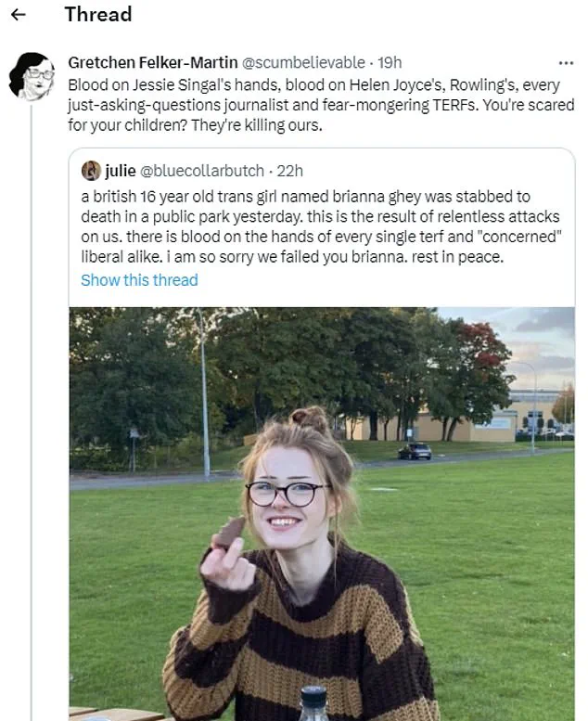Click Gretchen Felker-Martin's profile avatar
Viewport: 588px width, 721px height.
pyautogui.click(x=31, y=76)
